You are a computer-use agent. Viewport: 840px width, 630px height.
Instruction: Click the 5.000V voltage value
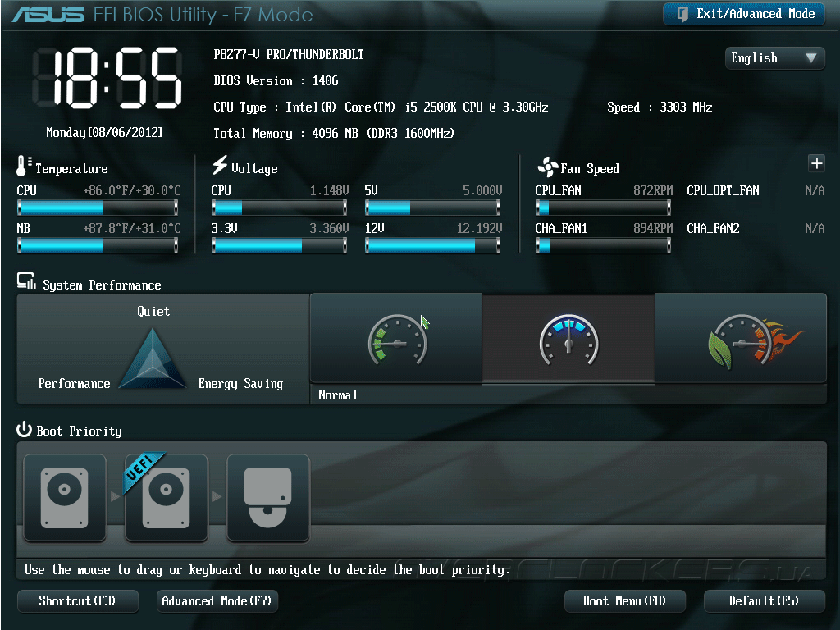coord(482,190)
